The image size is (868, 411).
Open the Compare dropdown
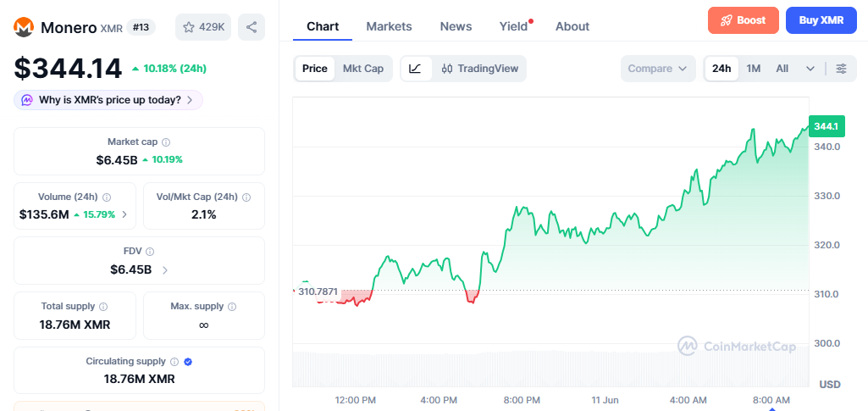click(658, 69)
